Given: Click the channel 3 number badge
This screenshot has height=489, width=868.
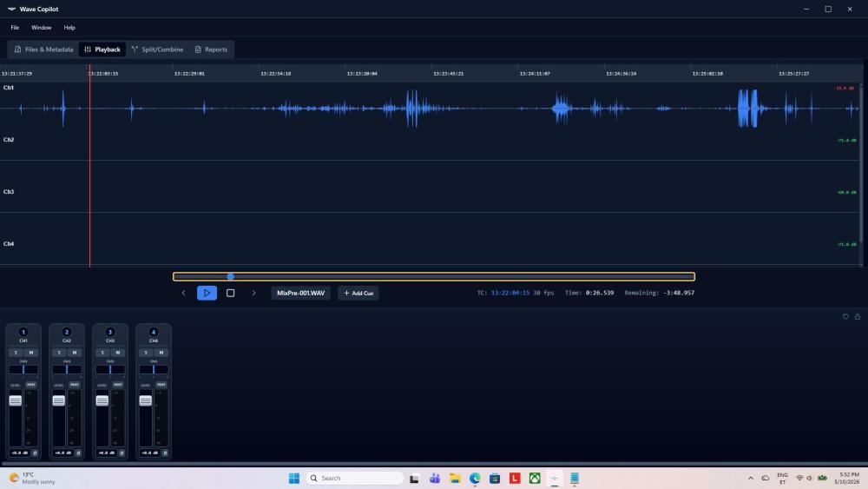Looking at the screenshot, I should 110,333.
